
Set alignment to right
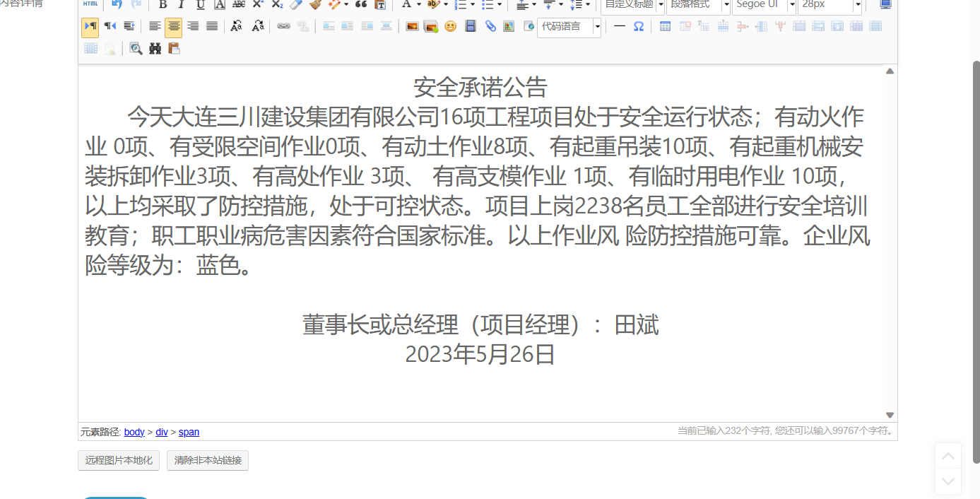click(193, 27)
